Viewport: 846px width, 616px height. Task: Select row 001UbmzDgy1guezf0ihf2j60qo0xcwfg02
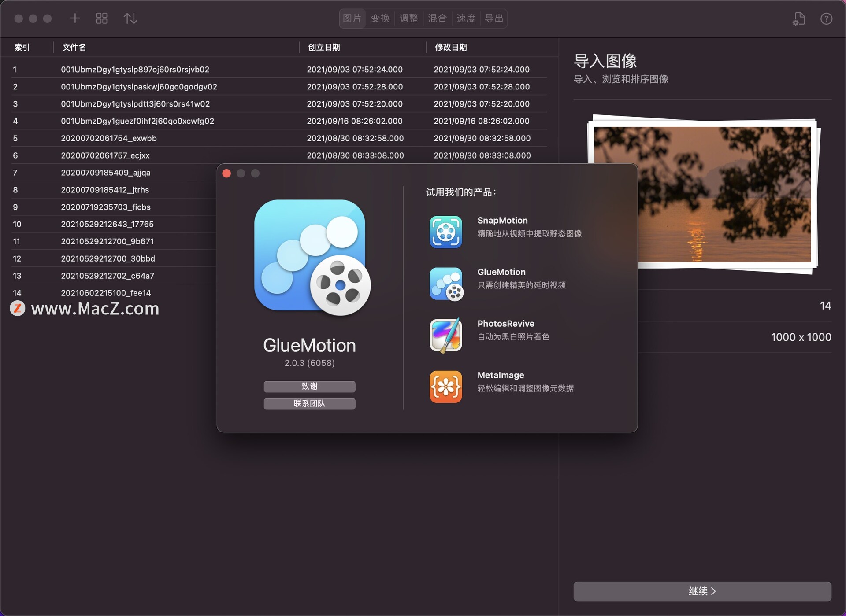(x=279, y=121)
